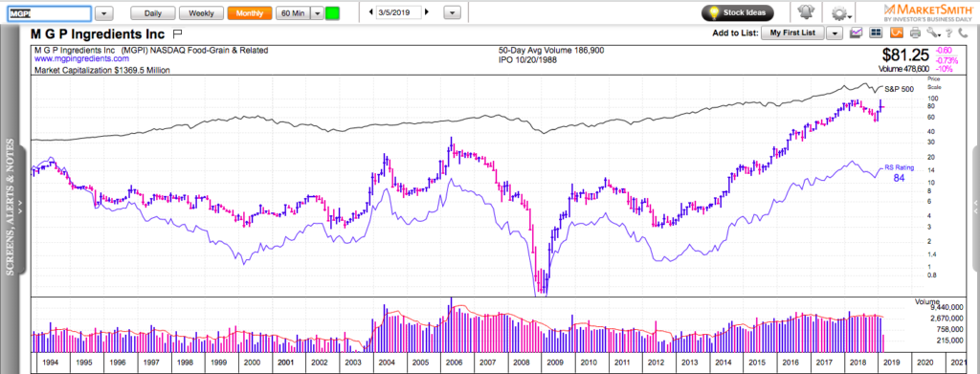Click the chart view icon beside list dropdown
The image size is (980, 374).
pos(857,33)
